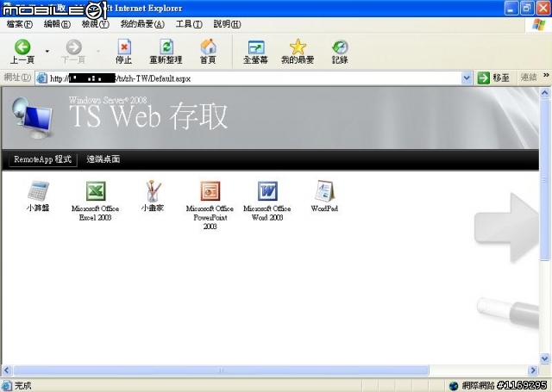The image size is (552, 392).
Task: Open the 編輯(E) menu
Action: tap(57, 24)
